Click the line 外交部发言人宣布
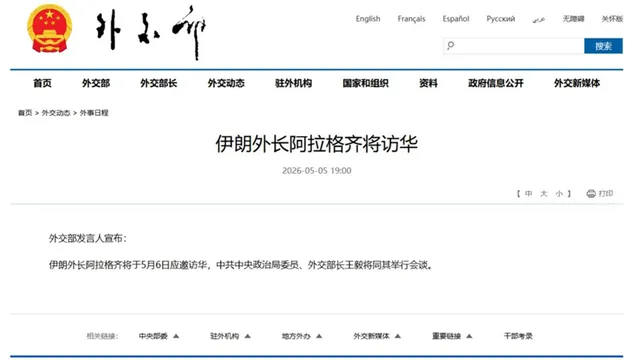This screenshot has width=640, height=360. click(88, 238)
